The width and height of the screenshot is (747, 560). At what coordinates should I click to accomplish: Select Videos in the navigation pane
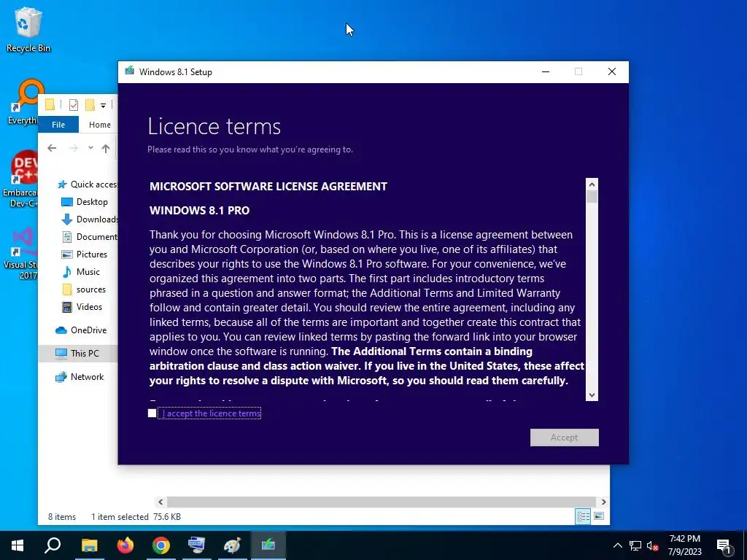click(82, 307)
